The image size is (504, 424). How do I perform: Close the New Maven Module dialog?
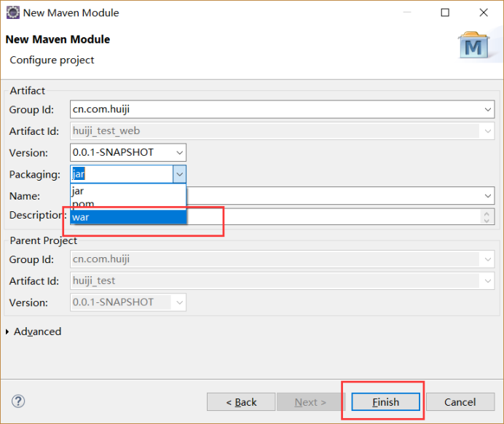pyautogui.click(x=484, y=12)
